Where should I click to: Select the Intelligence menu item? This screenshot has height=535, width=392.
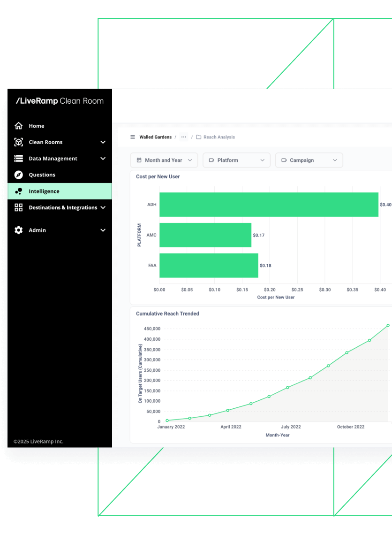[60, 191]
